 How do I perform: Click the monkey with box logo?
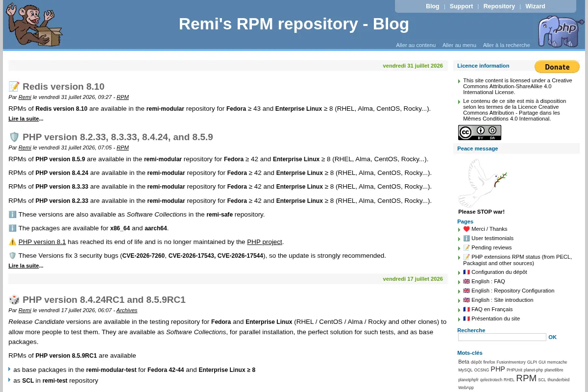click(x=34, y=24)
